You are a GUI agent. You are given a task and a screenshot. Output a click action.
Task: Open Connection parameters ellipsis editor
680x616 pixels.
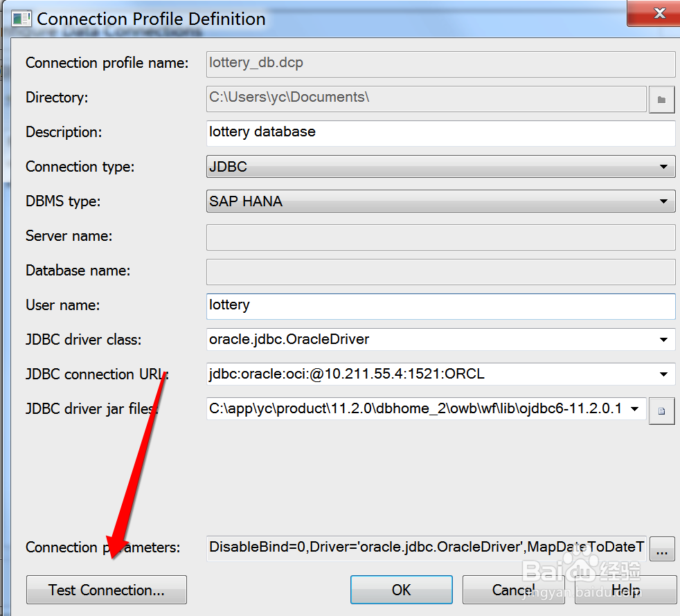pos(661,550)
